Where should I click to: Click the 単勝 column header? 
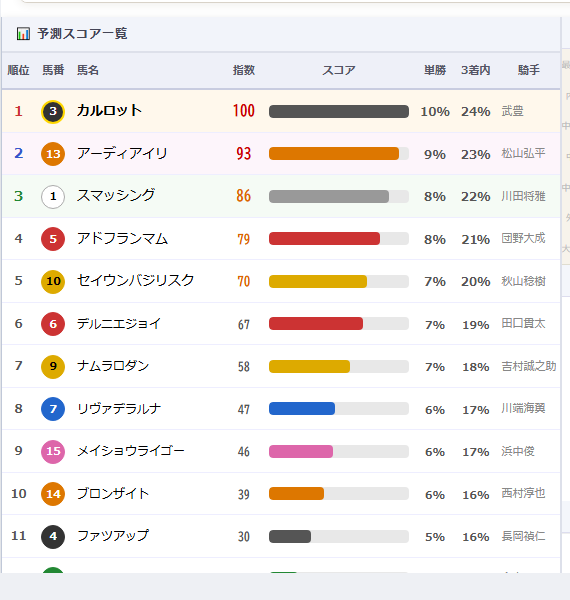(435, 70)
